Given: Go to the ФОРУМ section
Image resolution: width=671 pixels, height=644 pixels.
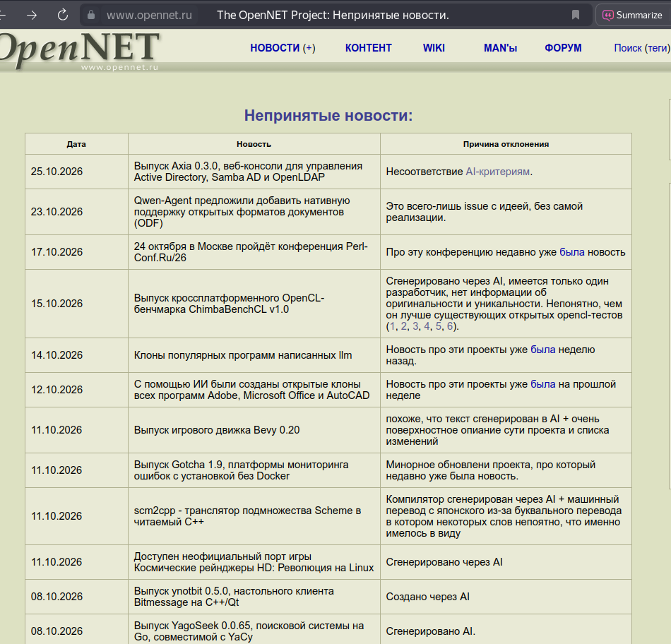Looking at the screenshot, I should click(x=563, y=48).
